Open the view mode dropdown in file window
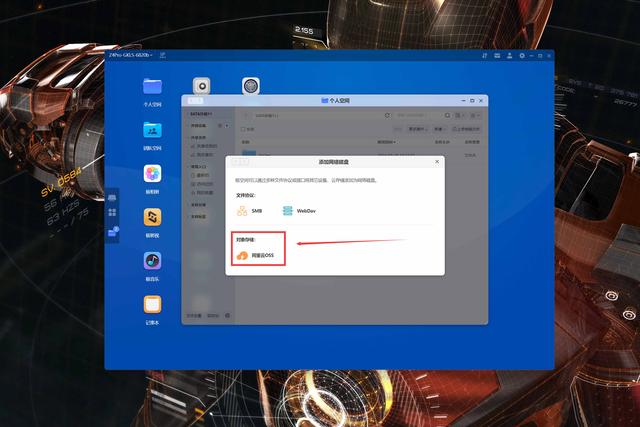This screenshot has height=427, width=640. click(x=460, y=116)
